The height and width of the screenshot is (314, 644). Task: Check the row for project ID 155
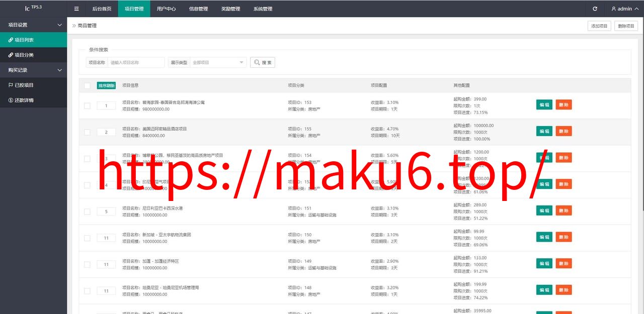click(87, 132)
